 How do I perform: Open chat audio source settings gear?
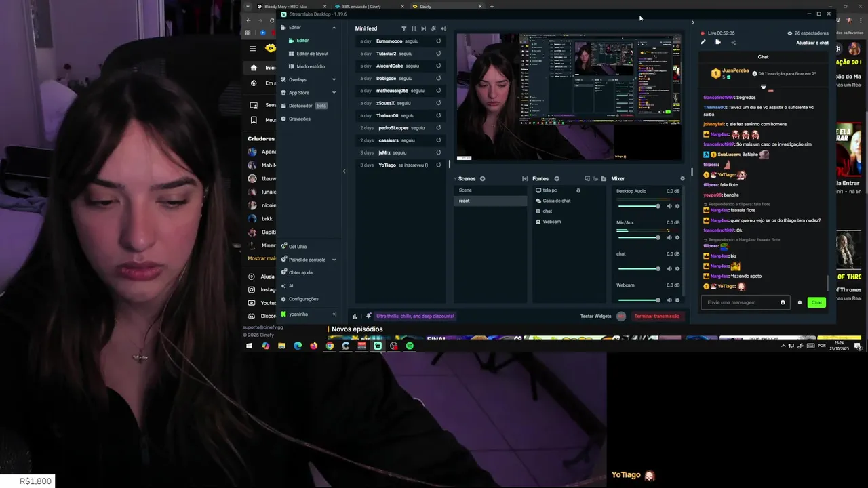click(x=677, y=268)
